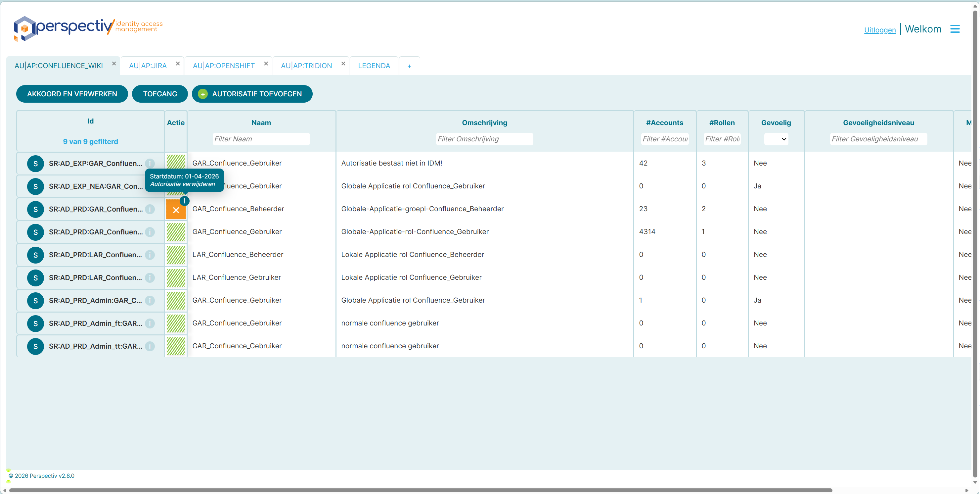980x494 pixels.
Task: Close the AU|AP:TRIDION tab
Action: pos(343,64)
